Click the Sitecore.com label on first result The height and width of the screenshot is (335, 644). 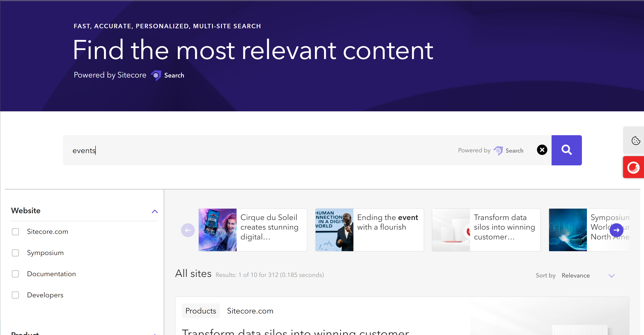pyautogui.click(x=250, y=311)
